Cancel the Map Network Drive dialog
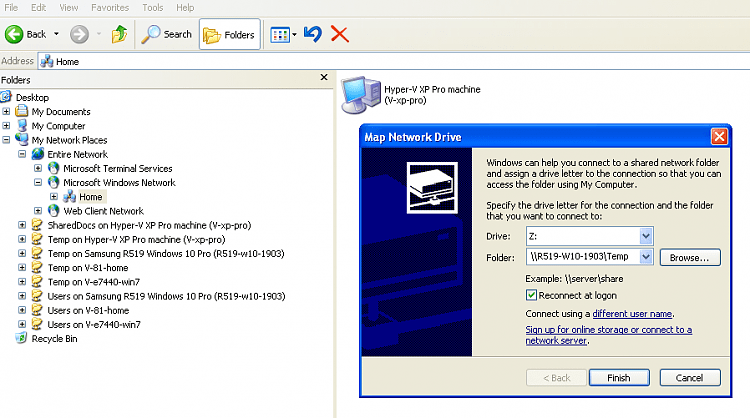 click(x=690, y=378)
